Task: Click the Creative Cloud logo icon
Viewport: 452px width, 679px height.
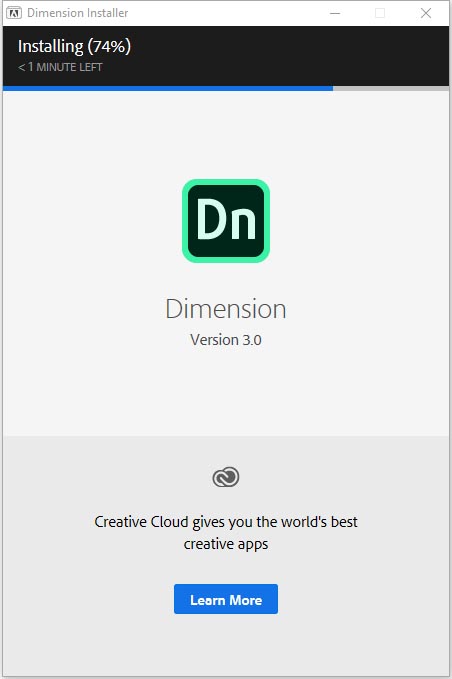Action: tap(226, 477)
